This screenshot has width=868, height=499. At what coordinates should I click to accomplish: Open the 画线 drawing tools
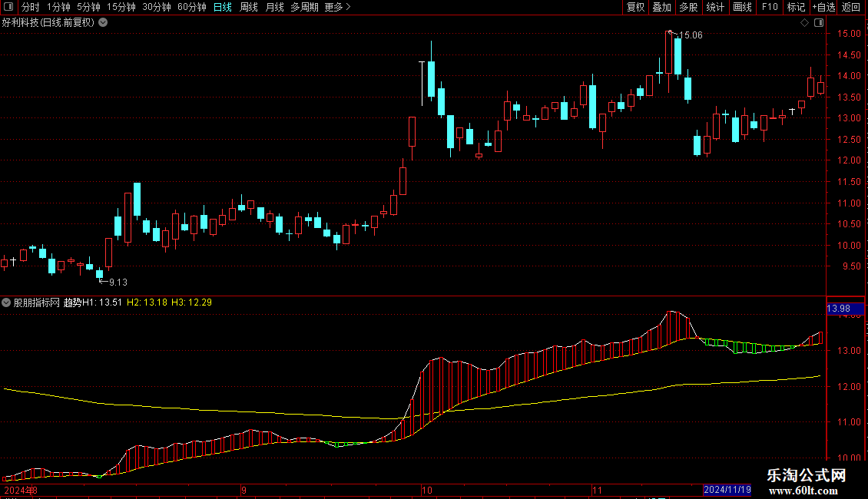point(742,7)
